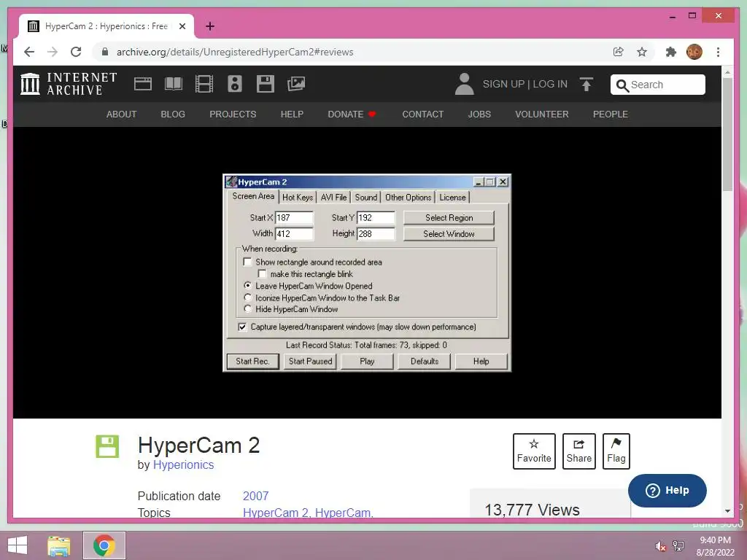Click the Height input field
747x560 pixels.
click(376, 233)
